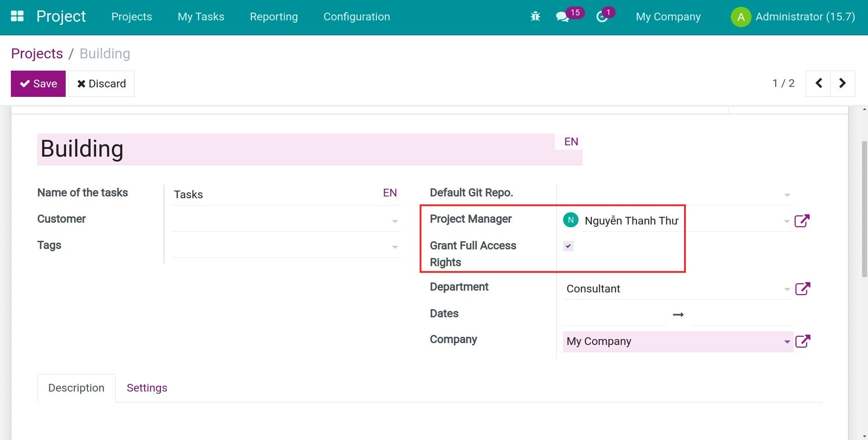Screen dimensions: 868x440
Task: Open Project Manager external link icon
Action: pyautogui.click(x=802, y=221)
